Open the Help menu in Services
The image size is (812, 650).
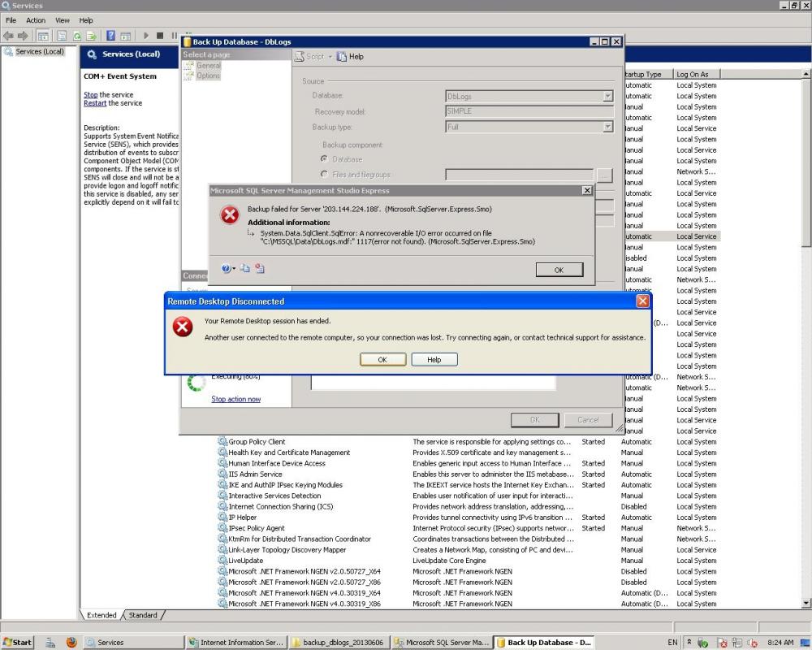tap(86, 20)
